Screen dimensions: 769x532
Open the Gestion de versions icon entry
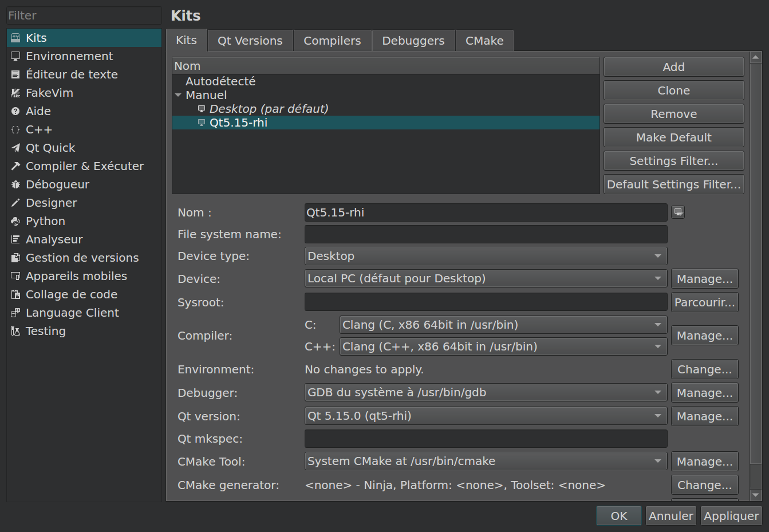pos(15,258)
